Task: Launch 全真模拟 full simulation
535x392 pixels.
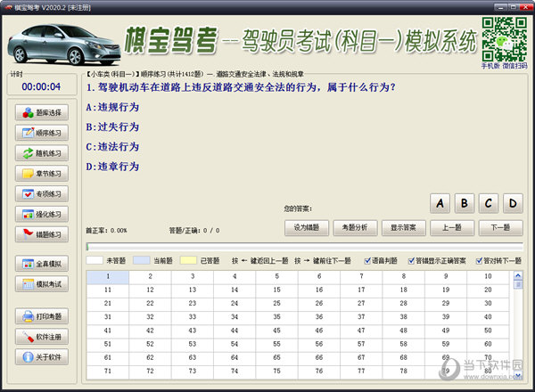Action: tap(42, 265)
